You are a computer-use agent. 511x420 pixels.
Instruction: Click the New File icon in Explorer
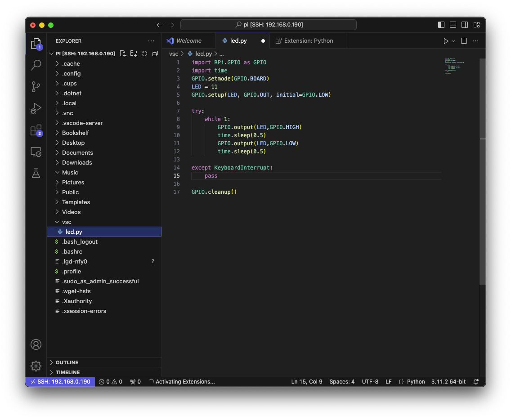[x=123, y=54]
